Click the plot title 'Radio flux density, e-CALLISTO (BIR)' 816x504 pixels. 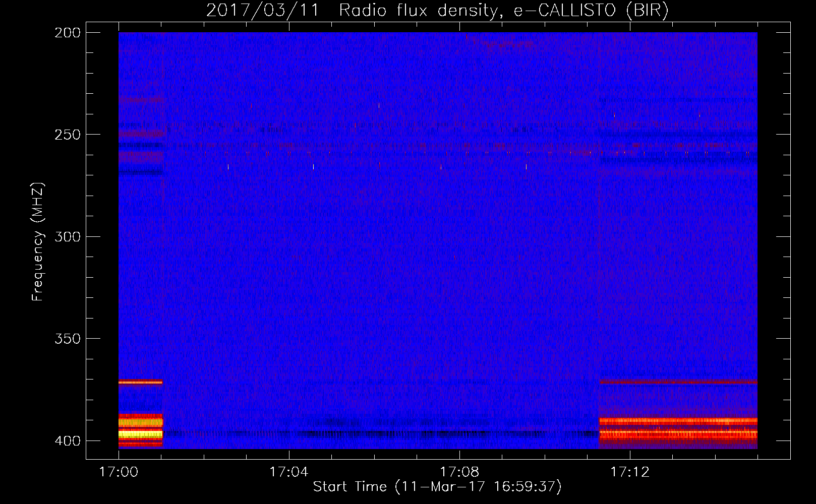[x=503, y=10]
